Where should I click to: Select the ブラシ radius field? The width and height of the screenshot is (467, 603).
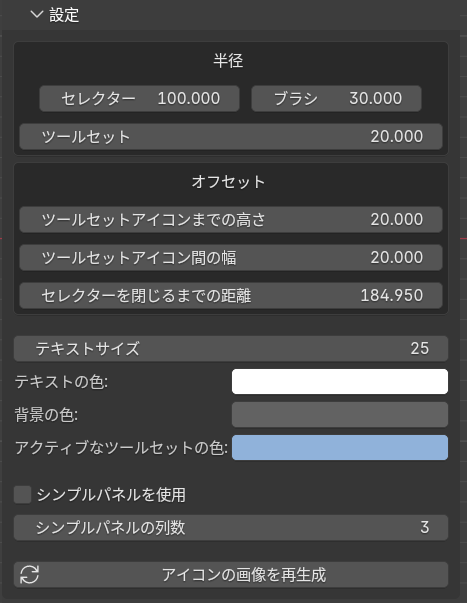point(336,98)
